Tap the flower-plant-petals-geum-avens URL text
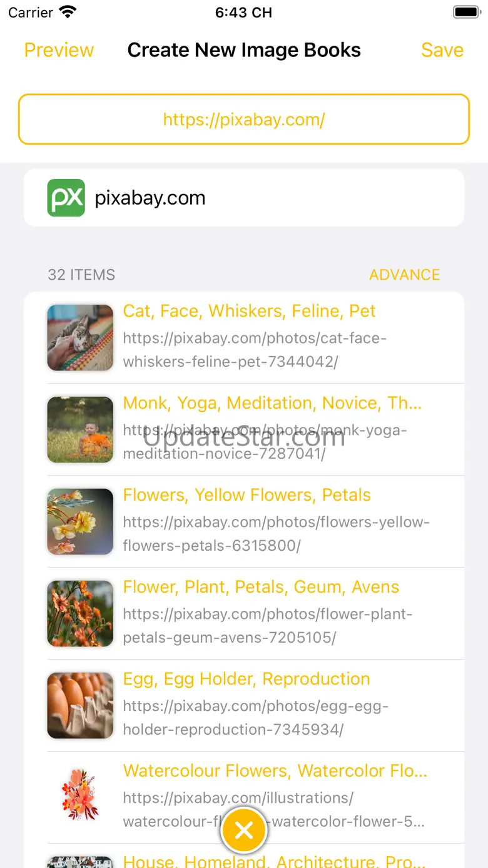The image size is (488, 868). point(268,626)
